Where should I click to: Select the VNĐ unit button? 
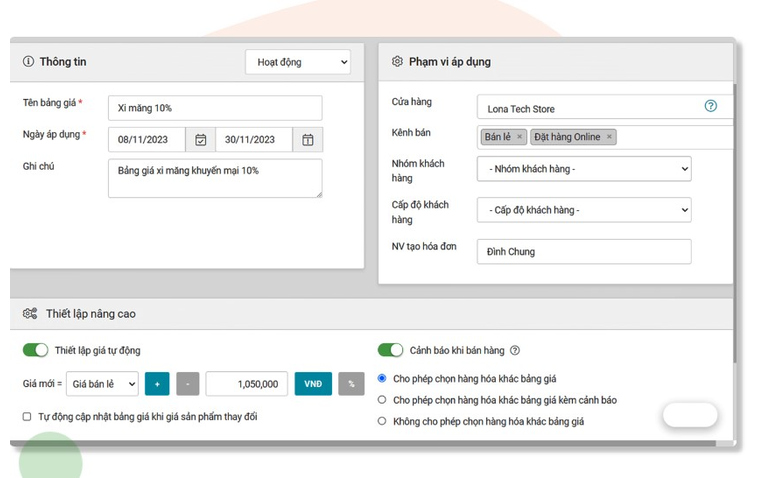[x=313, y=384]
